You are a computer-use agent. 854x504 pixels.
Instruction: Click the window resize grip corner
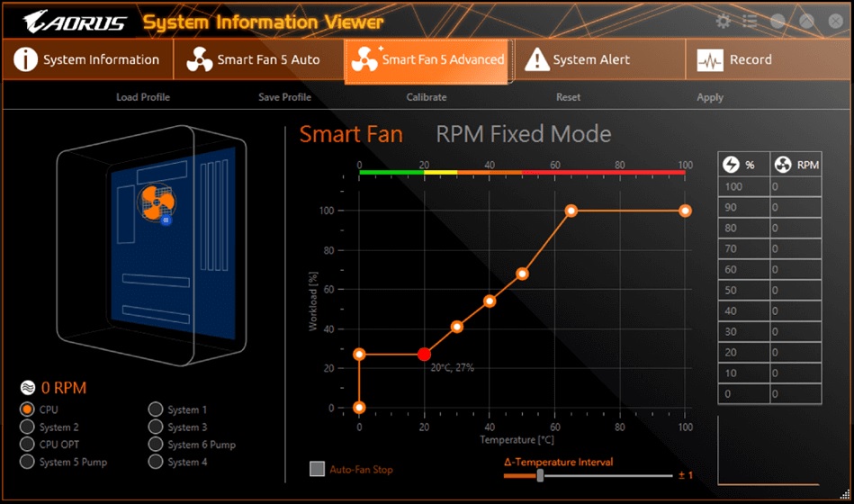point(845,494)
